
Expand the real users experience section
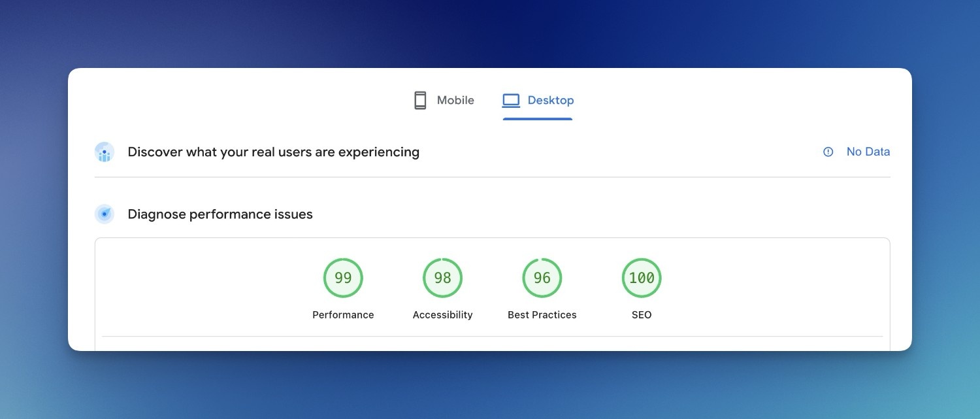pos(273,152)
